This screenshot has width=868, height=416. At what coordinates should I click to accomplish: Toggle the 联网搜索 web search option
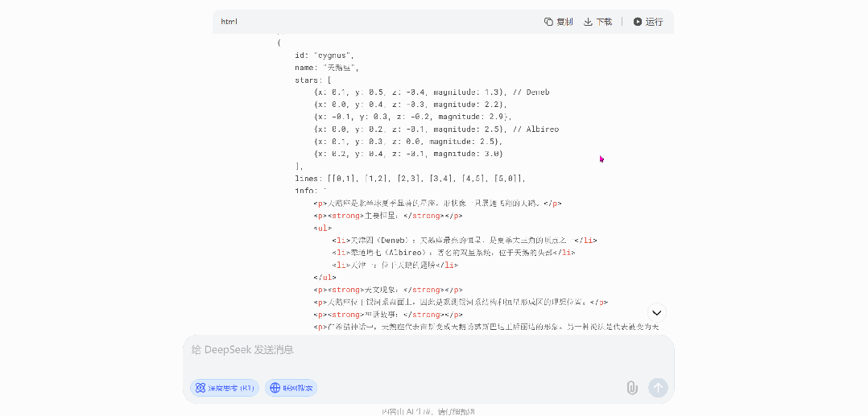point(291,388)
